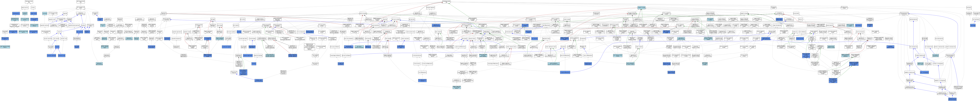Viewport: 980px width, 101px height.
Task: Click the lipid glycosylation node
Action: pos(800,38)
